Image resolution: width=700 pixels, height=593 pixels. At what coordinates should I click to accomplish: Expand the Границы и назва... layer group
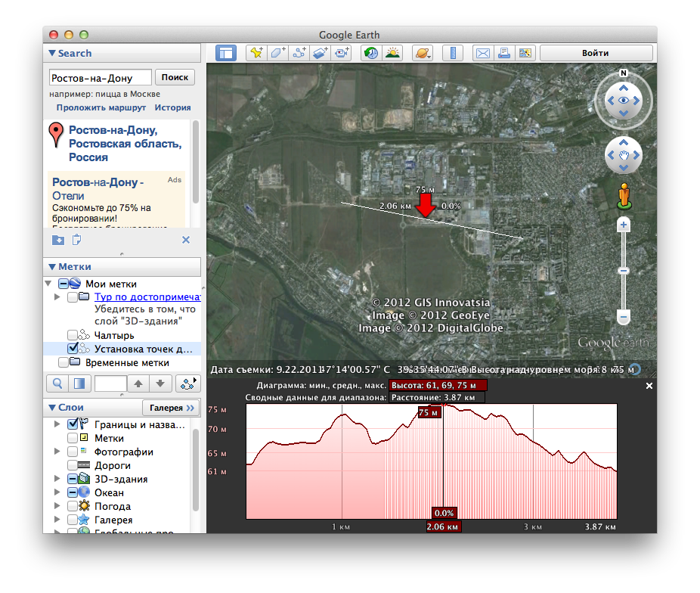point(57,424)
